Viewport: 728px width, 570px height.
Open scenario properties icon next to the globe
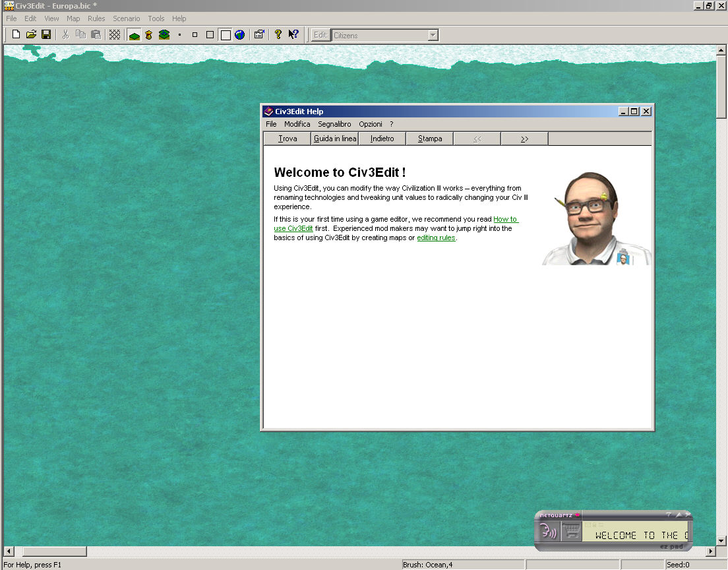259,35
